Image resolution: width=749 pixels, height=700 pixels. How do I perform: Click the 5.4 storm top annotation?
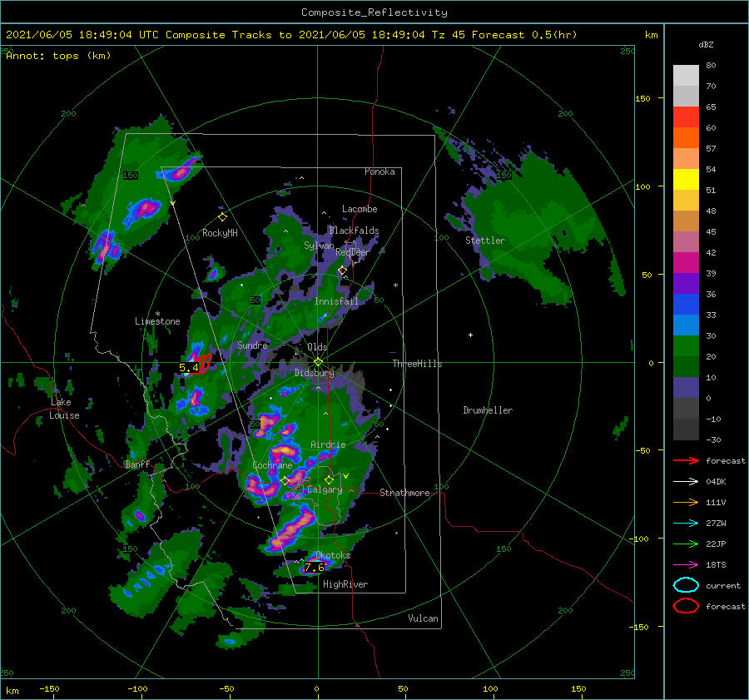point(189,367)
